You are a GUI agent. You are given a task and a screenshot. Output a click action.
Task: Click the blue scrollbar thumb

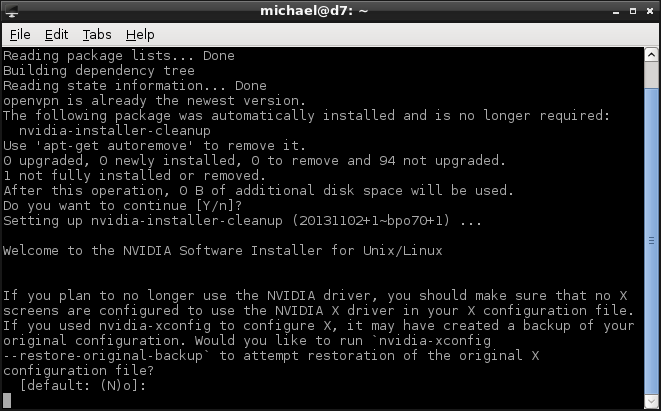[651, 240]
